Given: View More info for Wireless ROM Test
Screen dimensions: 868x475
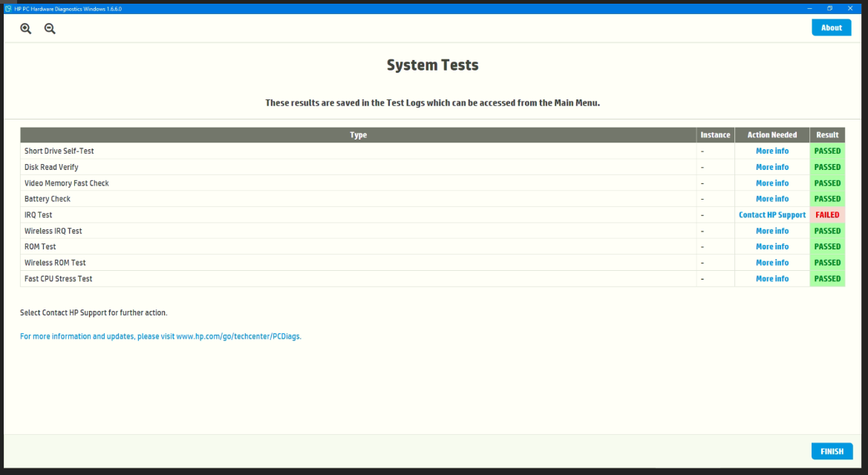Looking at the screenshot, I should click(772, 263).
